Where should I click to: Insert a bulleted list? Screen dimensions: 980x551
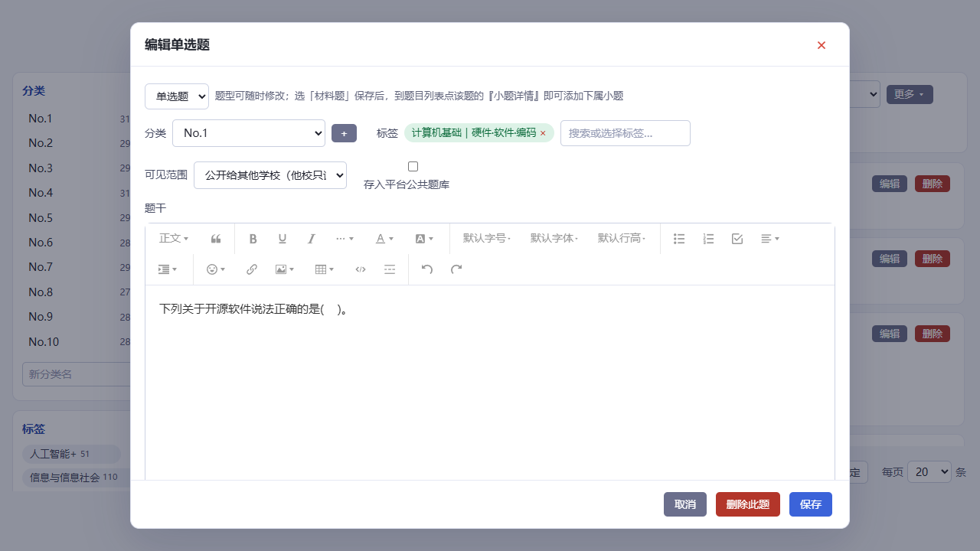click(x=679, y=239)
